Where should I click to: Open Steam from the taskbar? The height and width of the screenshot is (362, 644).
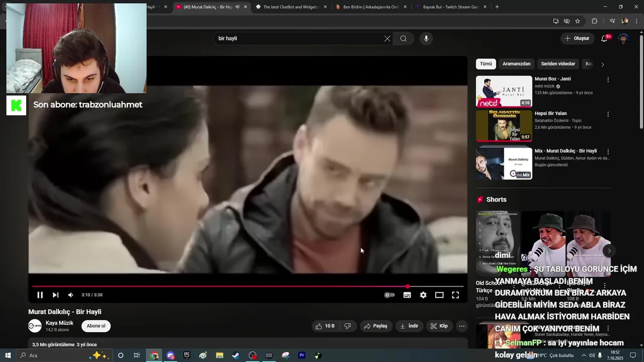[x=235, y=355]
